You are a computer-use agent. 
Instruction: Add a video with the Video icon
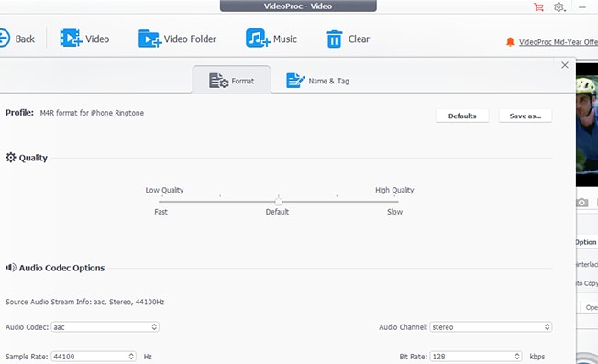click(71, 39)
